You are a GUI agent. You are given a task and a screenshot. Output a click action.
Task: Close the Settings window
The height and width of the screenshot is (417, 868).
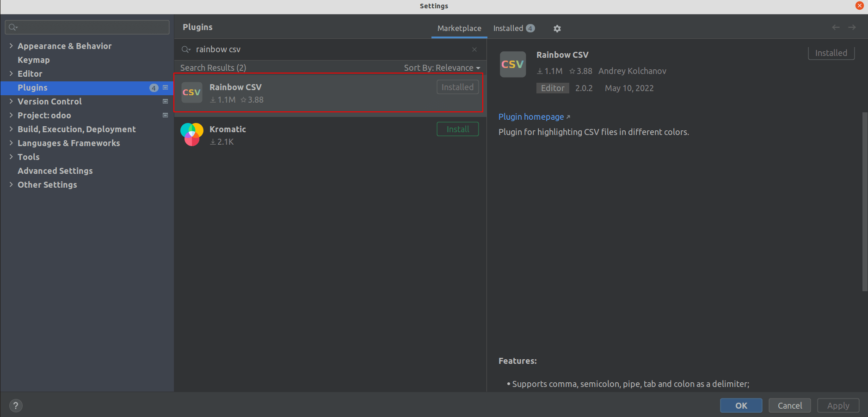pos(860,6)
